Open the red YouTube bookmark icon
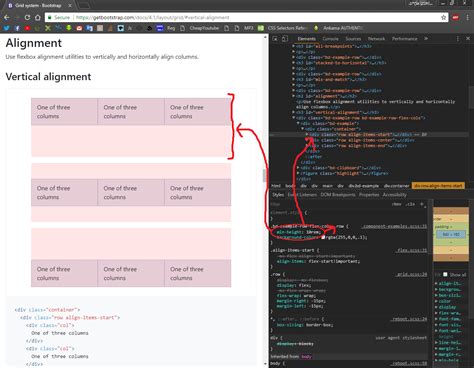This screenshot has width=474, height=368. [27, 28]
